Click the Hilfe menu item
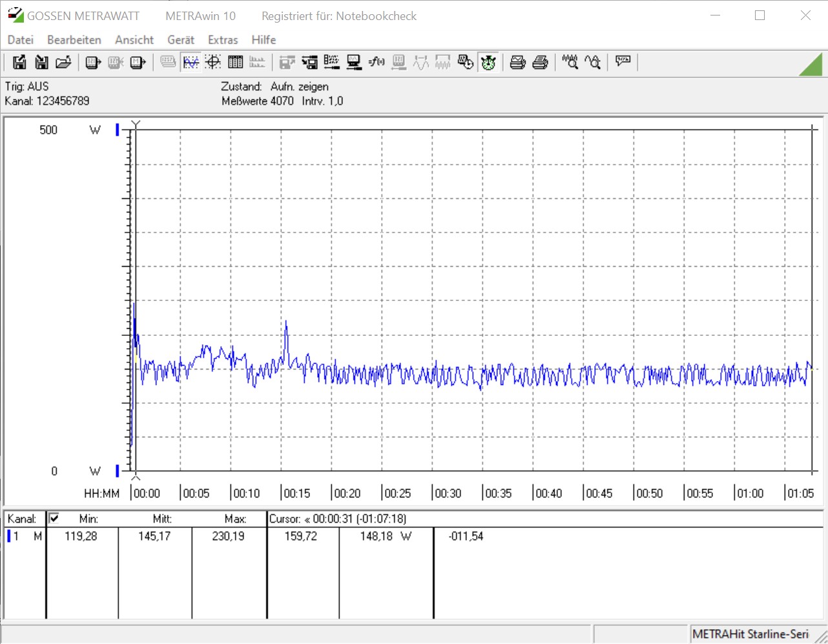The width and height of the screenshot is (828, 644). tap(264, 40)
